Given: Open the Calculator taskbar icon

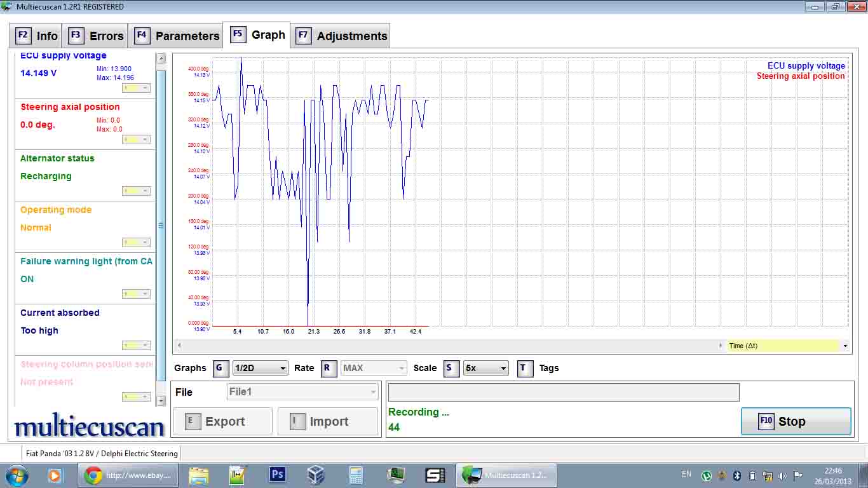Looking at the screenshot, I should click(x=356, y=475).
